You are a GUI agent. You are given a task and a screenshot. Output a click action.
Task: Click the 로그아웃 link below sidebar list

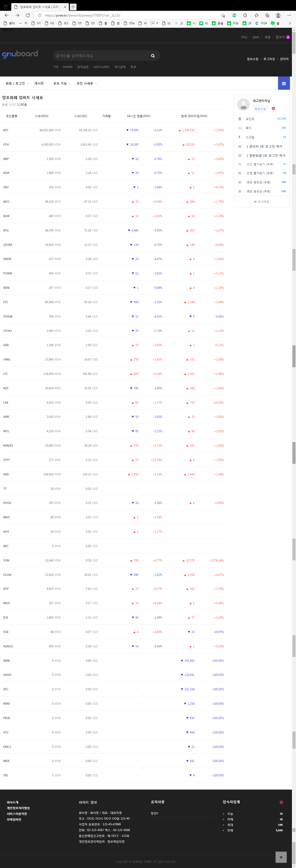pos(262,202)
